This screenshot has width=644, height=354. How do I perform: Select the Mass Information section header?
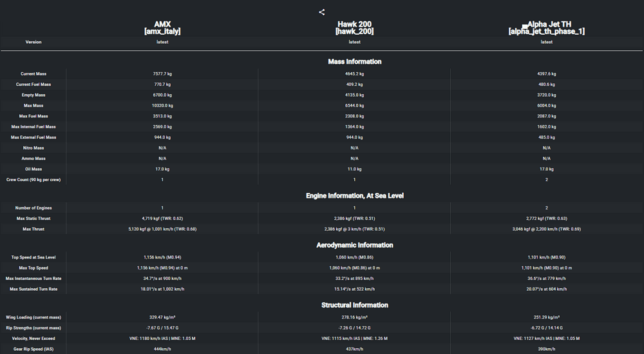354,62
